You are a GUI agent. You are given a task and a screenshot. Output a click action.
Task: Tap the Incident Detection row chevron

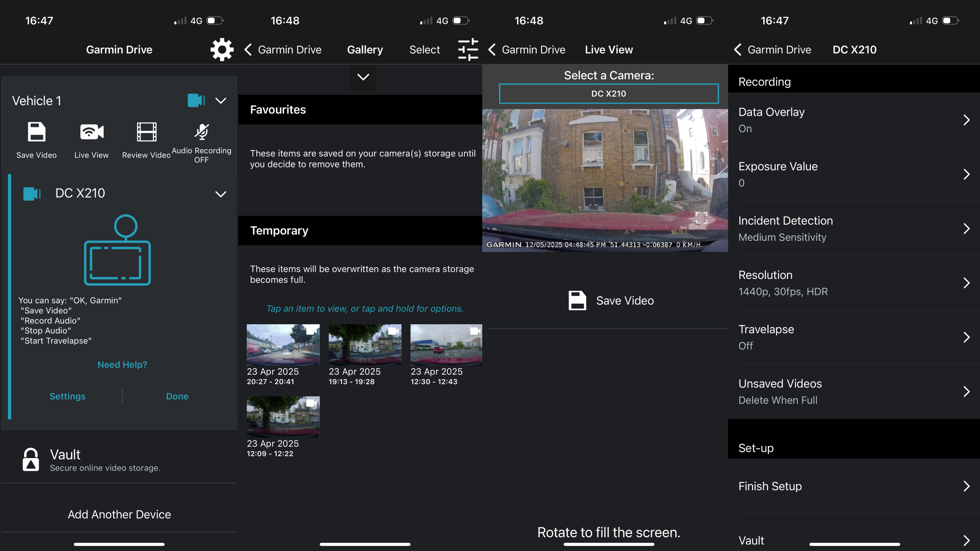pos(966,229)
